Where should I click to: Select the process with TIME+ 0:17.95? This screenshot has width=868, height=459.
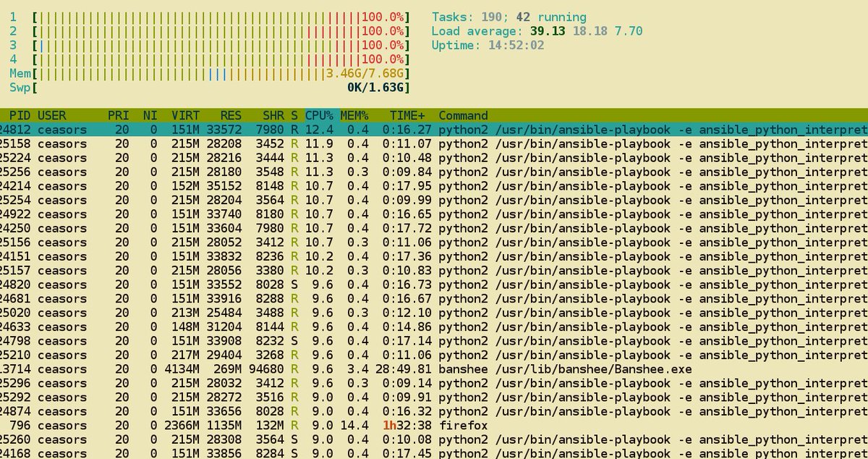pos(434,186)
